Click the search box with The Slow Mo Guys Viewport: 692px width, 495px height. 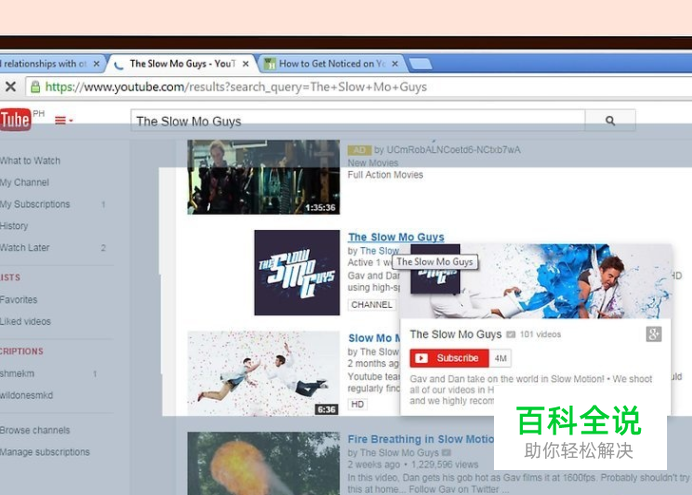click(x=358, y=120)
